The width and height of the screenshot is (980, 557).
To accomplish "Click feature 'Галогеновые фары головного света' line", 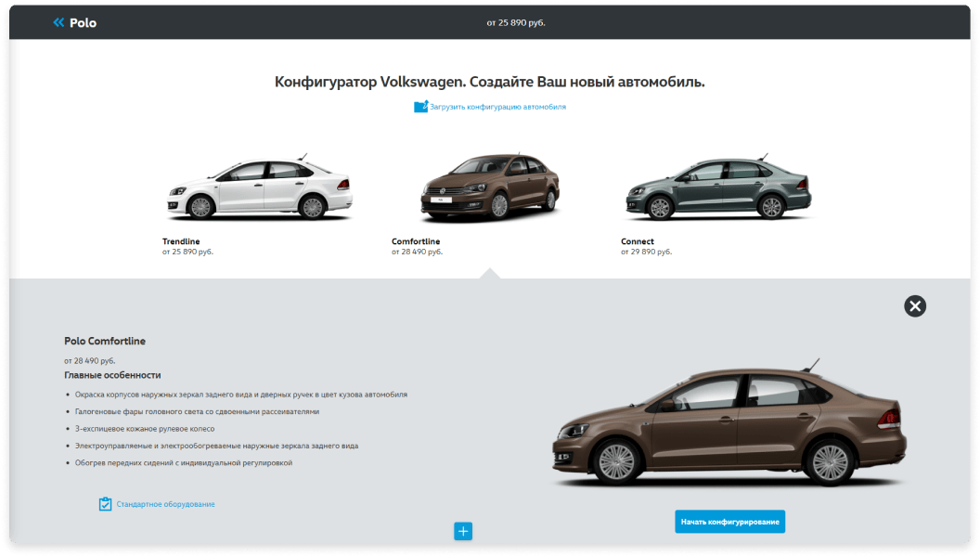I will pos(197,412).
